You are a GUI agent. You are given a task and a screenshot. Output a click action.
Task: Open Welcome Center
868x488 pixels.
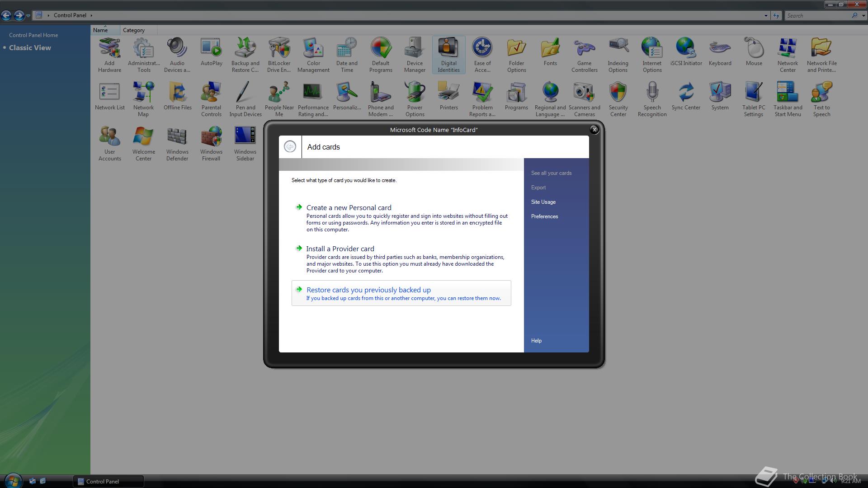(x=143, y=143)
